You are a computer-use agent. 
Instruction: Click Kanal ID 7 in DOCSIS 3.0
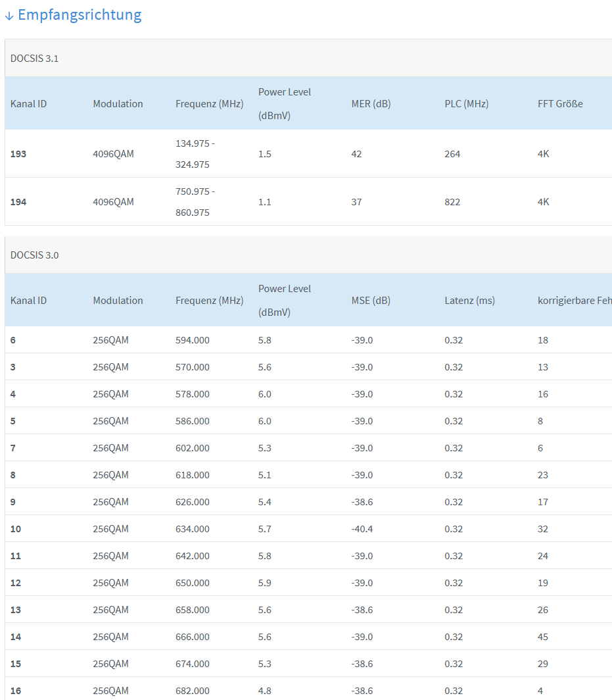tap(13, 448)
